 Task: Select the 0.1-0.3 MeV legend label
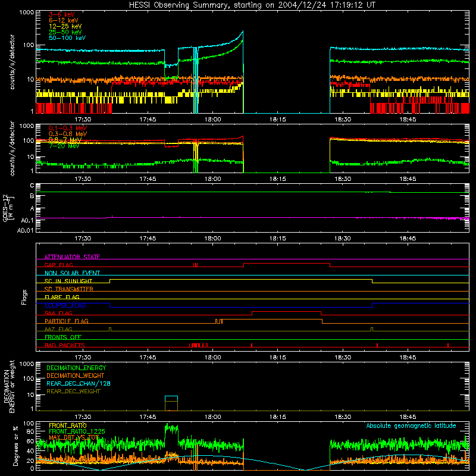click(68, 128)
